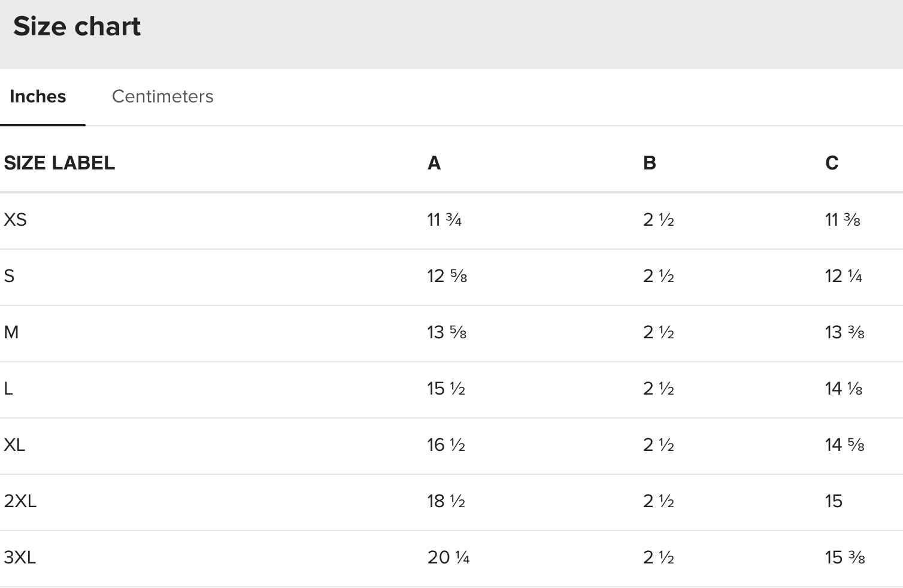Switch to the Centimeters tab
Screen dimensions: 903x588
pyautogui.click(x=162, y=96)
